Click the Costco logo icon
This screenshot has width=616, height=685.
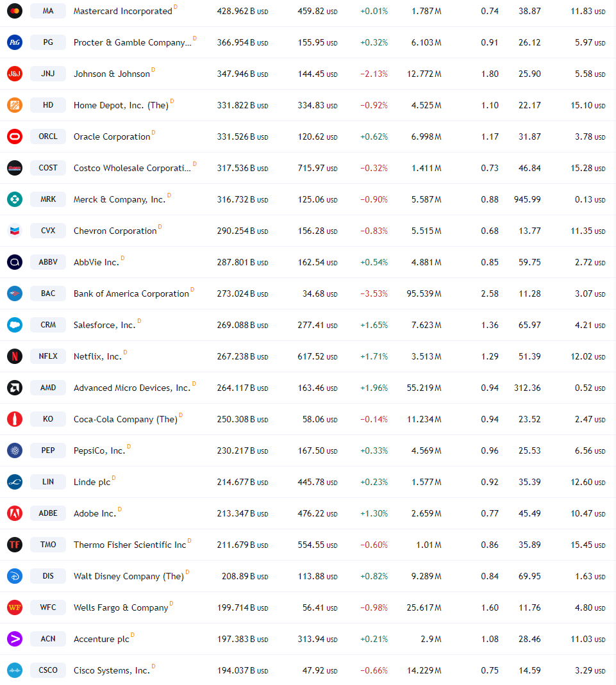click(x=15, y=168)
